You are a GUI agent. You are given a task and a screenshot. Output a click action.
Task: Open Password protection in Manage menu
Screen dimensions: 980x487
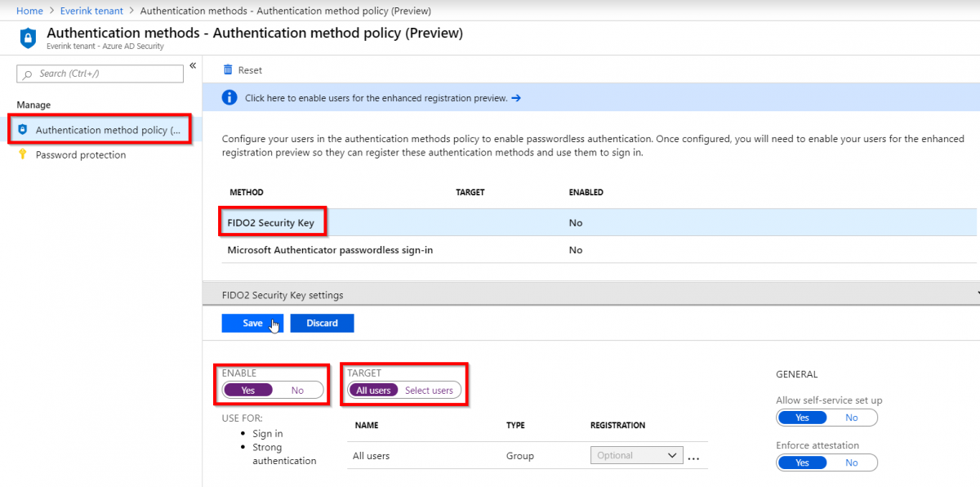pos(81,155)
